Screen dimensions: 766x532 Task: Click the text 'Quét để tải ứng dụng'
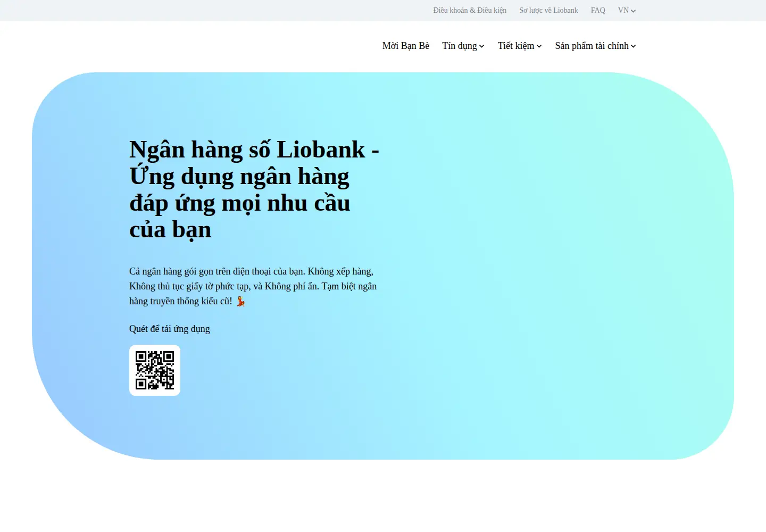170,329
